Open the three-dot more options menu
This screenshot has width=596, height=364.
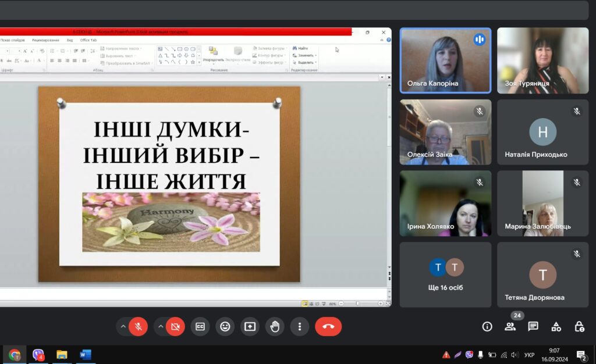(x=299, y=326)
